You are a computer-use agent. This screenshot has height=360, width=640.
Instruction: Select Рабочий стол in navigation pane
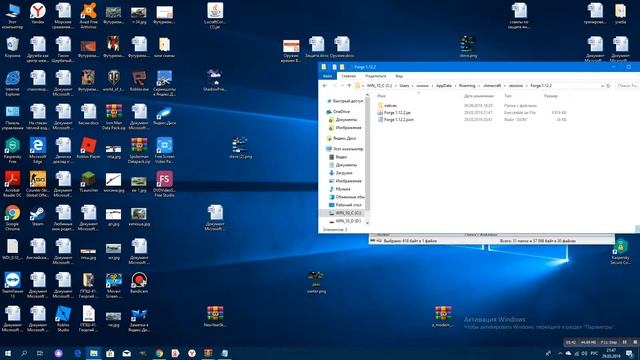tap(345, 205)
